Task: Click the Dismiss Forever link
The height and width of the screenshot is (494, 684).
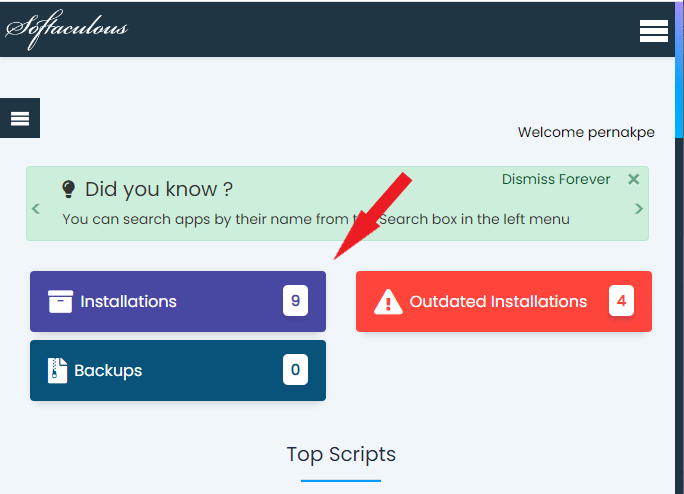Action: pyautogui.click(x=555, y=180)
